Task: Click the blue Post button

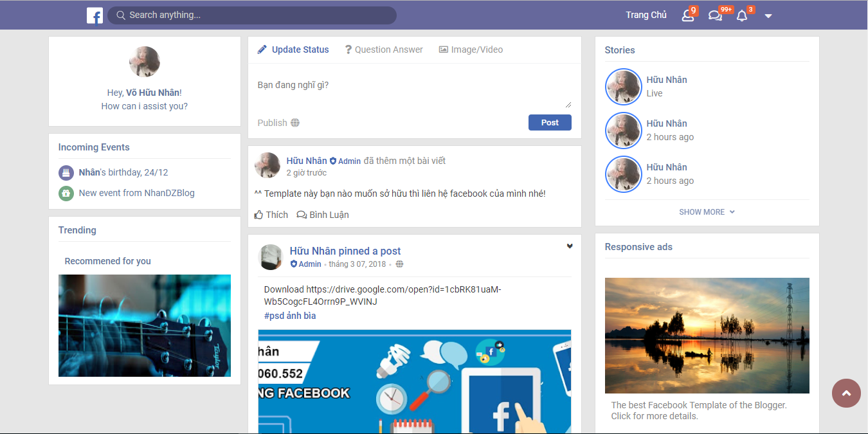Action: pos(550,123)
